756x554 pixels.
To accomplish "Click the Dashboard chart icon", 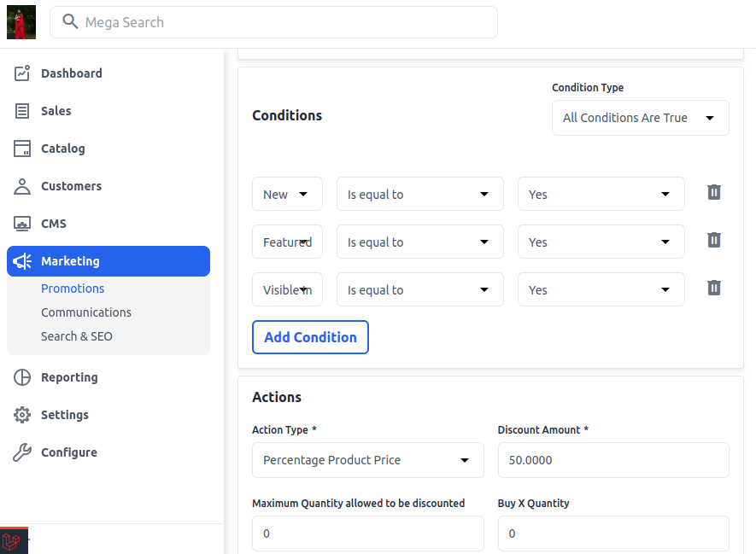I will [x=21, y=73].
